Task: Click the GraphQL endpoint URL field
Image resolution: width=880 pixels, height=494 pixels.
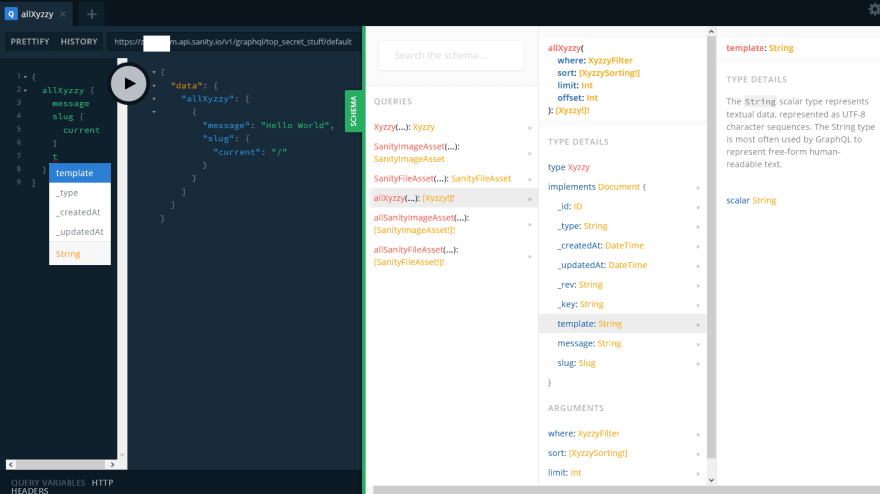Action: (x=233, y=42)
